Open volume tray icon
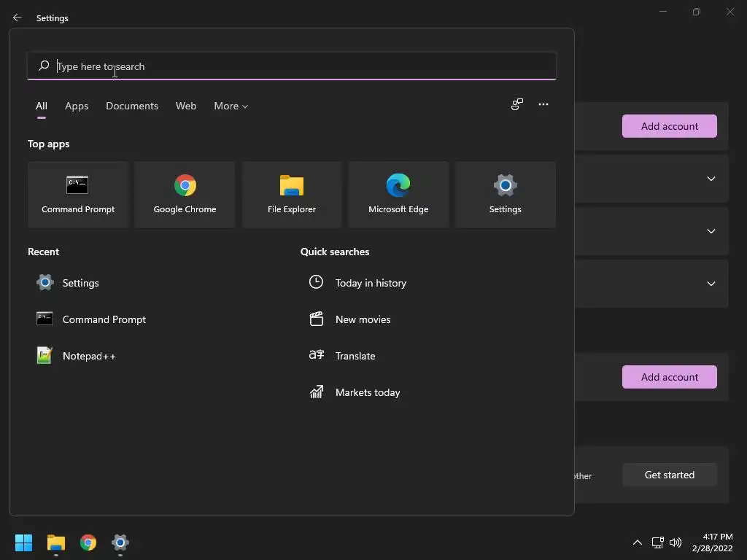This screenshot has height=560, width=747. (675, 542)
